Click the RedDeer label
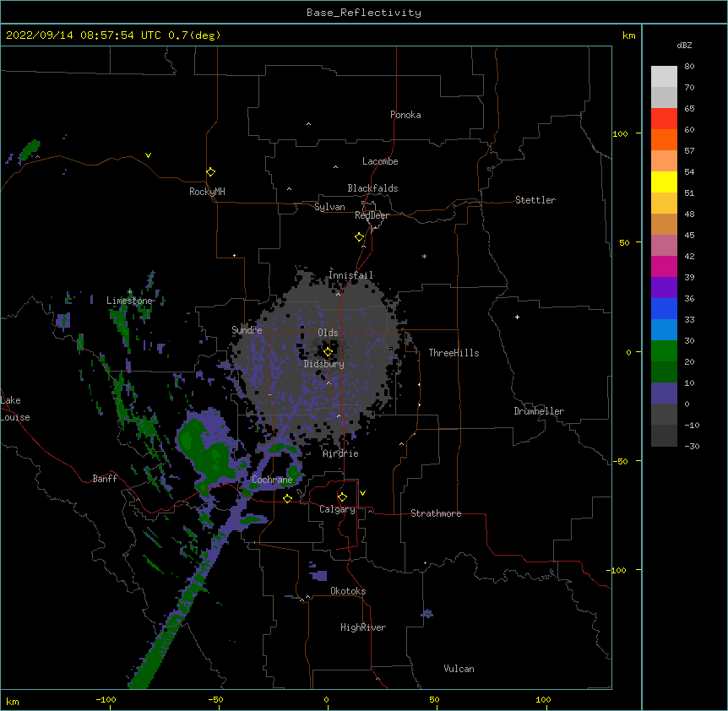The image size is (728, 711). [372, 215]
